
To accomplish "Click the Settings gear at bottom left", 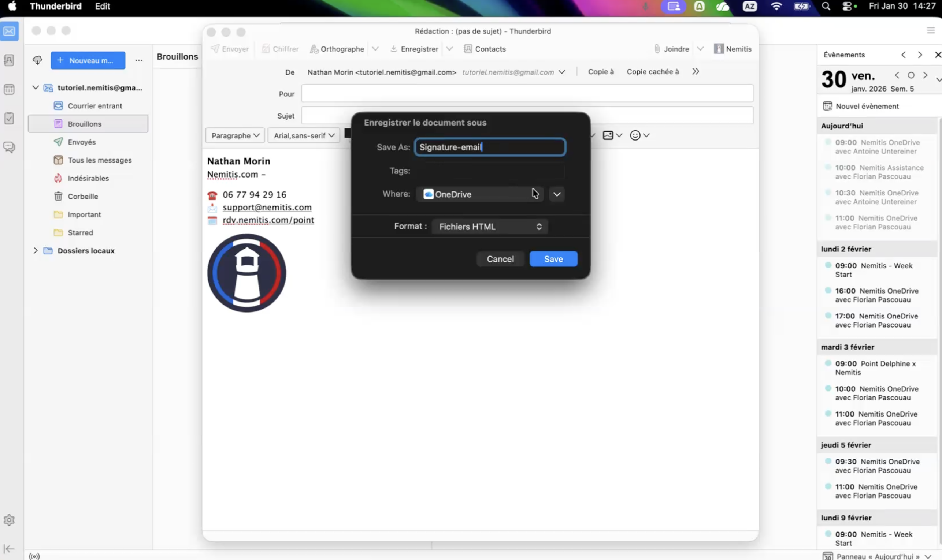I will tap(9, 520).
